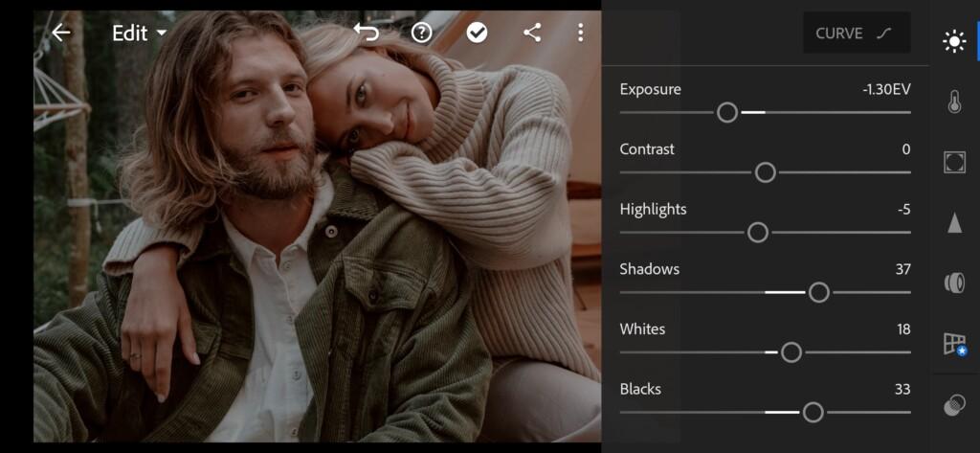Click the Contrast slider handle

click(x=765, y=172)
